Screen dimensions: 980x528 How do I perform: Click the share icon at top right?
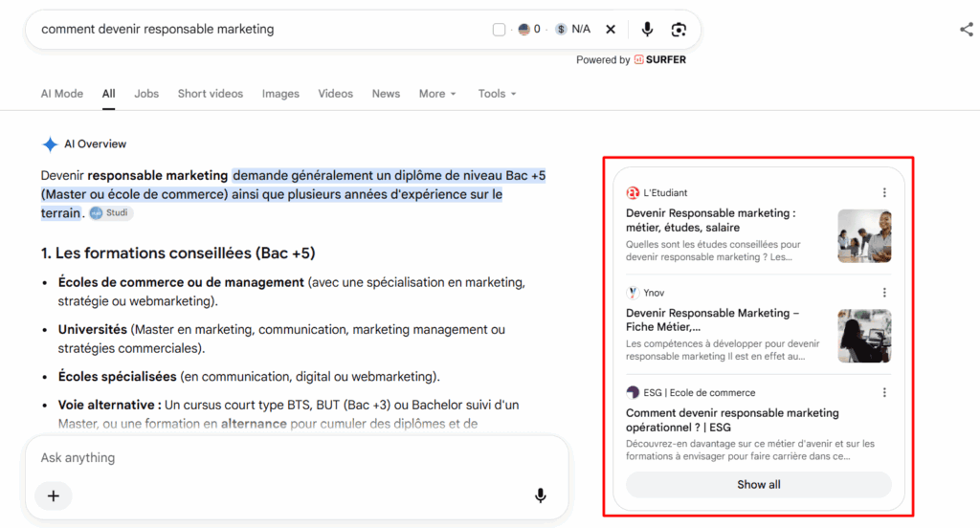[967, 29]
